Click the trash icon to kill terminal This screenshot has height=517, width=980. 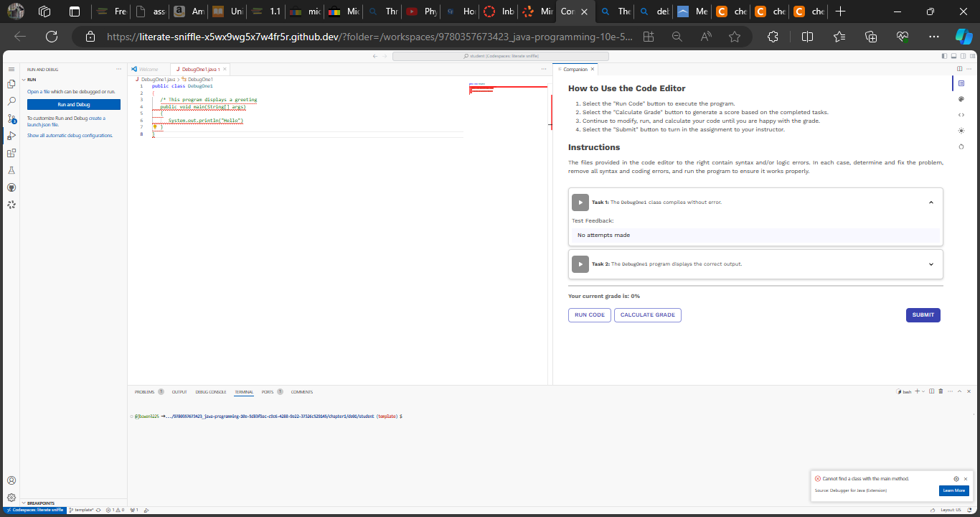tap(941, 391)
